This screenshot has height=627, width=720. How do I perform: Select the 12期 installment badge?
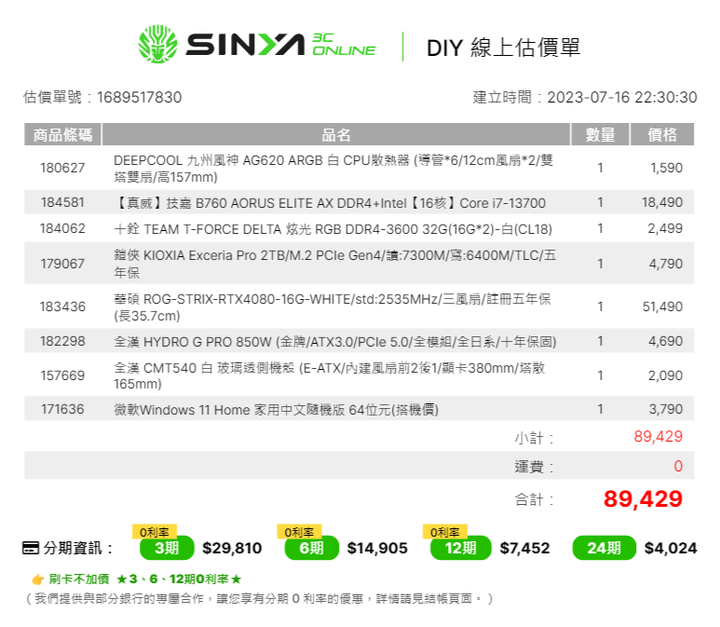[x=461, y=548]
